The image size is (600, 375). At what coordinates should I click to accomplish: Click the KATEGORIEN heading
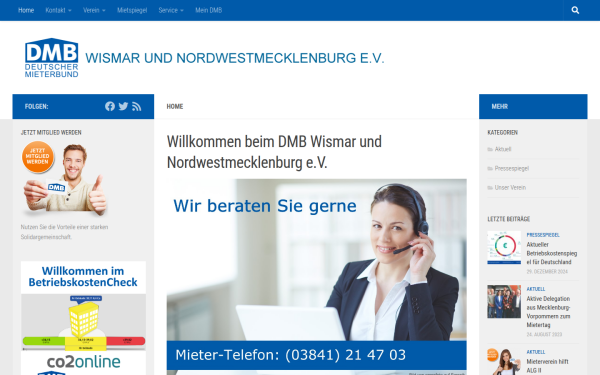coord(502,132)
